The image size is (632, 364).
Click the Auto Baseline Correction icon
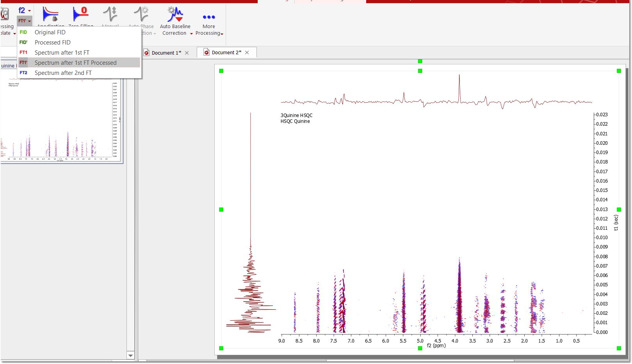(175, 14)
